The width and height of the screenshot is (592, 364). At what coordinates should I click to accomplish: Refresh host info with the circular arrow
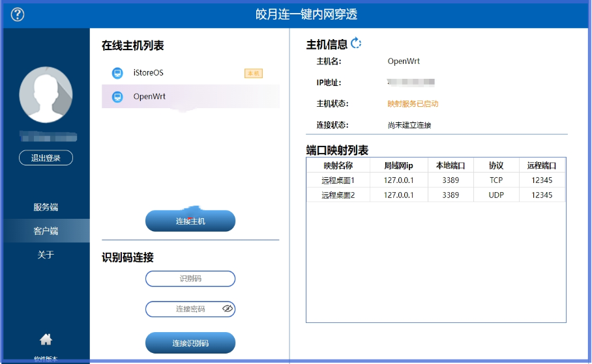[x=356, y=44]
